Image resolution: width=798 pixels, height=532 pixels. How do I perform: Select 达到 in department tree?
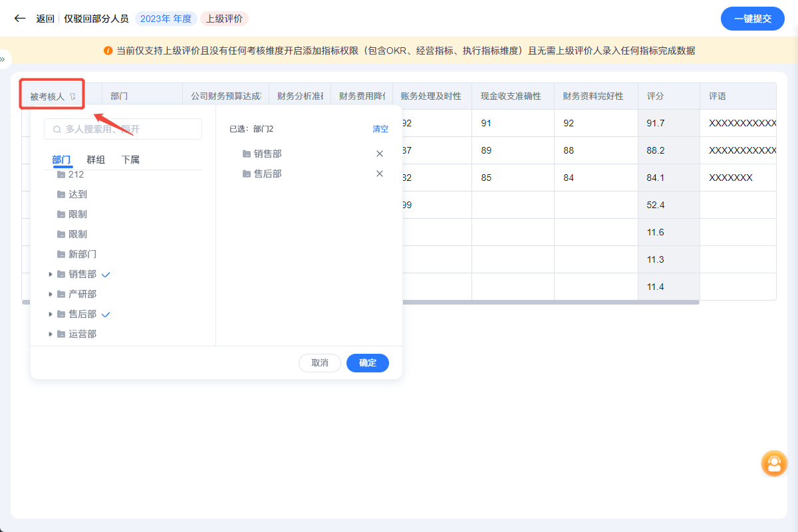(78, 194)
